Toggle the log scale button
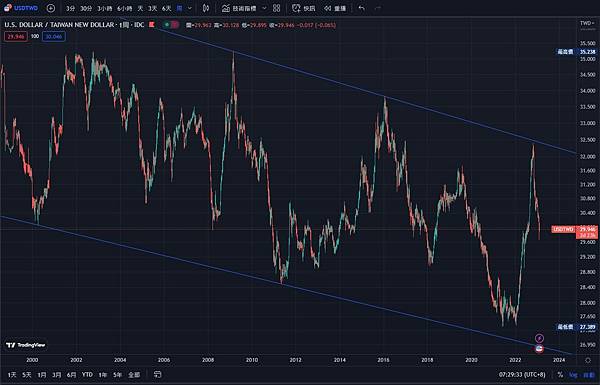This screenshot has width=600, height=385. coord(573,375)
